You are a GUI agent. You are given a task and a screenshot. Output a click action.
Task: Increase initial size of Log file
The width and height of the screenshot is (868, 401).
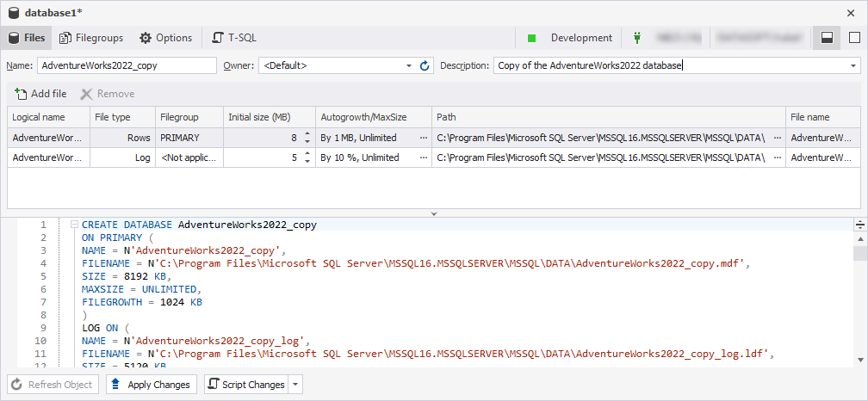[x=307, y=154]
